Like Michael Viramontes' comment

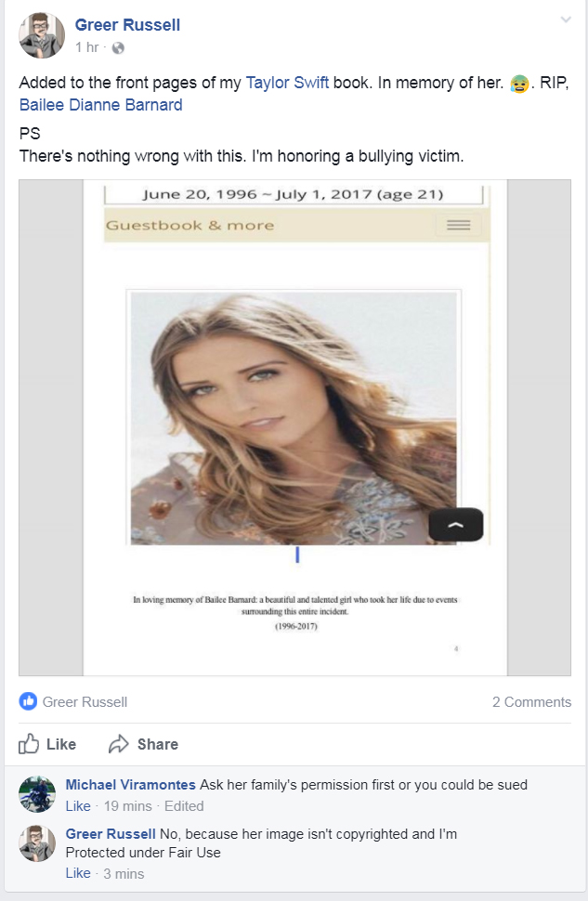(x=78, y=806)
